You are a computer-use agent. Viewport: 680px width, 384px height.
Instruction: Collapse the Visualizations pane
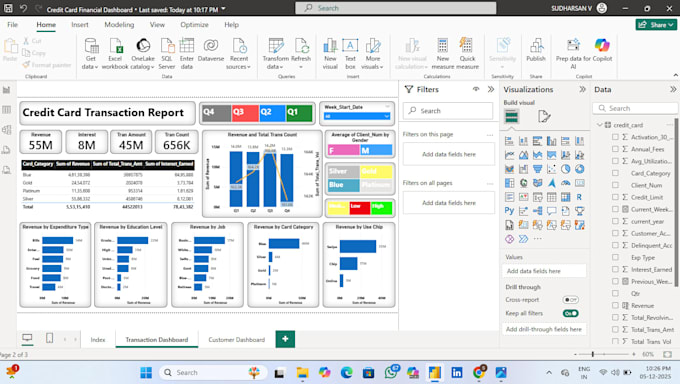coord(582,89)
